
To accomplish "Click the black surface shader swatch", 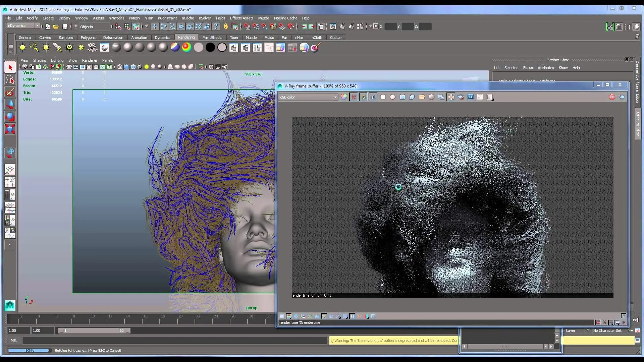I will coord(210,48).
